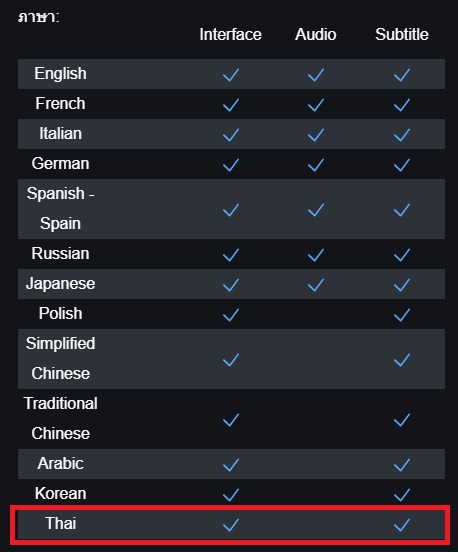Select the Subtitle column header
The height and width of the screenshot is (552, 458).
point(402,34)
